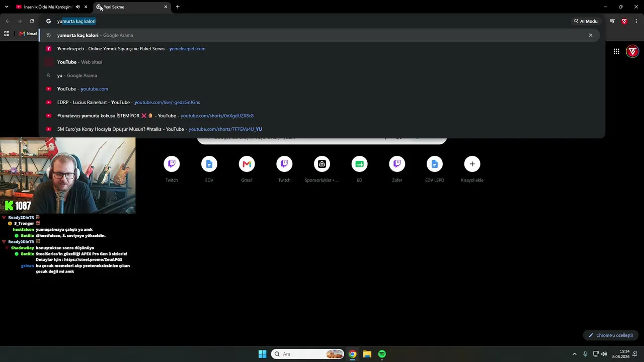644x362 pixels.
Task: Go forward with the forward arrow
Action: coord(20,21)
